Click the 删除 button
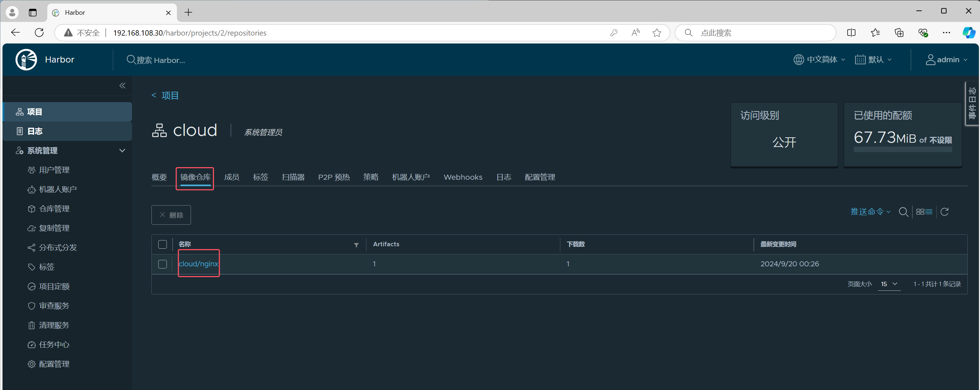The image size is (980, 390). tap(171, 215)
